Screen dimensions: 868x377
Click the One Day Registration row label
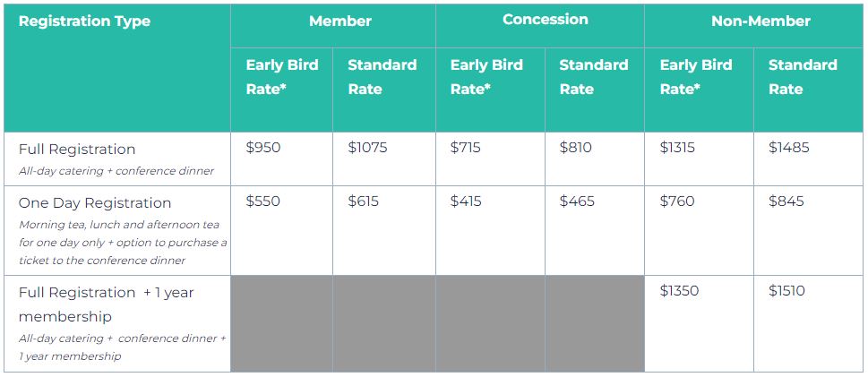95,203
